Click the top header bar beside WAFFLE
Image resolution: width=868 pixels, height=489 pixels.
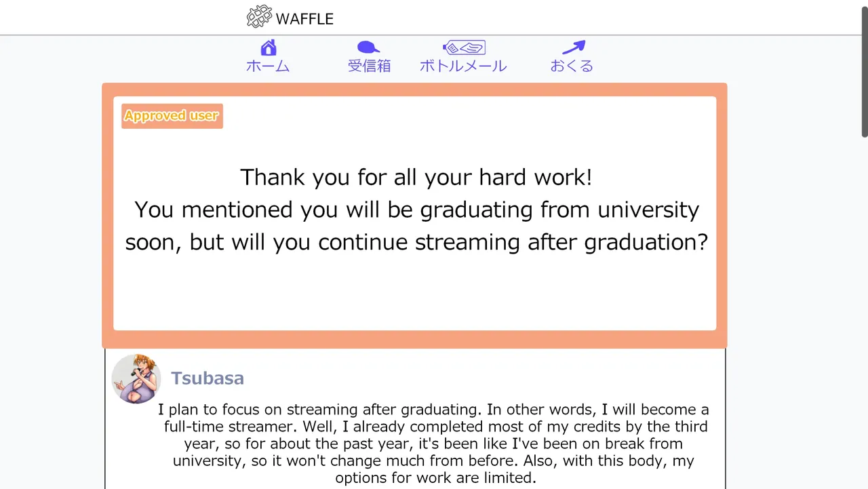pyautogui.click(x=542, y=18)
